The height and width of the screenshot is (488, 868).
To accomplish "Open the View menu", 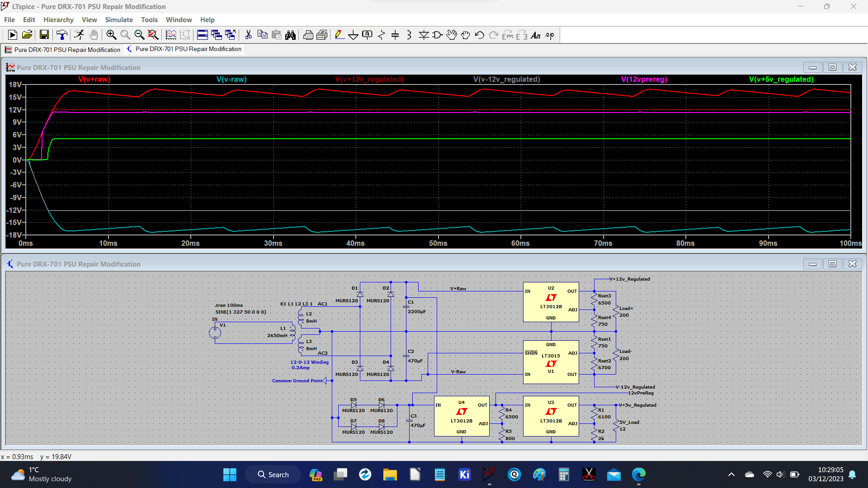I will (89, 20).
